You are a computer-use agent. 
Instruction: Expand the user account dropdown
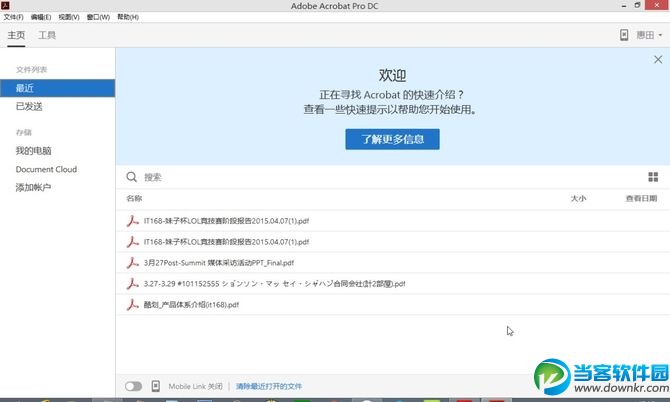point(649,35)
